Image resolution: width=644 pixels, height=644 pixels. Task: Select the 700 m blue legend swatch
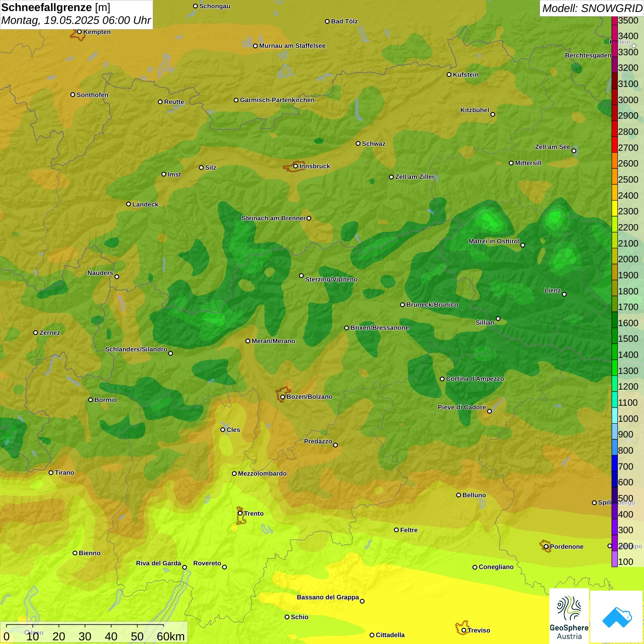point(614,463)
